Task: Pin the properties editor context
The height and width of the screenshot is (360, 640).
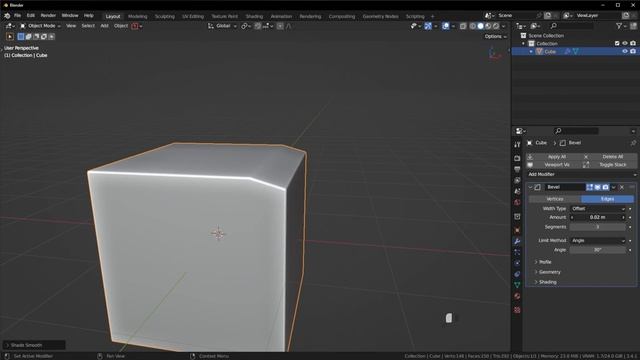Action: 633,143
